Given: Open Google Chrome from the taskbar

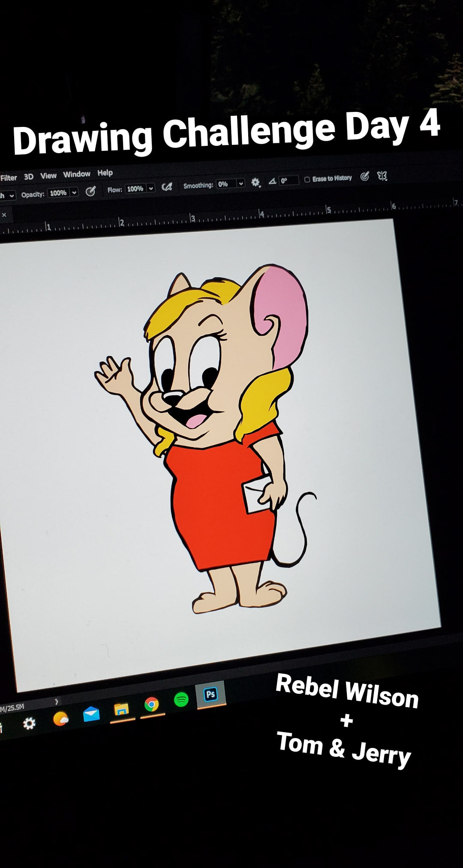Looking at the screenshot, I should (x=152, y=704).
